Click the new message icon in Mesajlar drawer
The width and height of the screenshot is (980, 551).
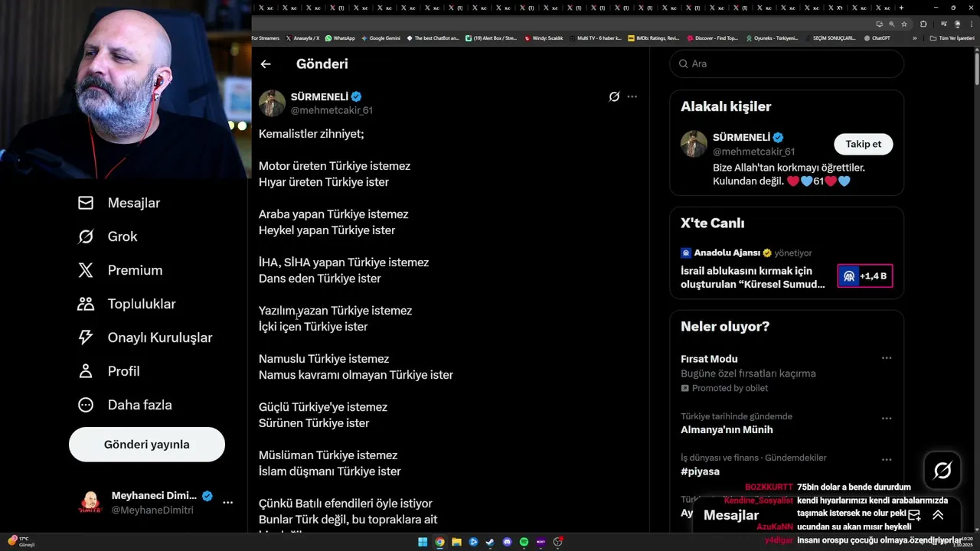pos(914,515)
